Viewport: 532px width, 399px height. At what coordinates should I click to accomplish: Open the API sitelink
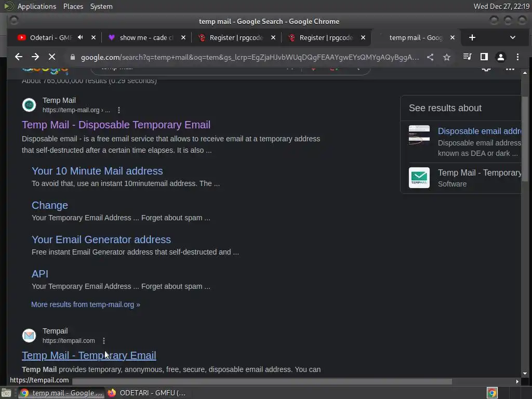pyautogui.click(x=39, y=274)
